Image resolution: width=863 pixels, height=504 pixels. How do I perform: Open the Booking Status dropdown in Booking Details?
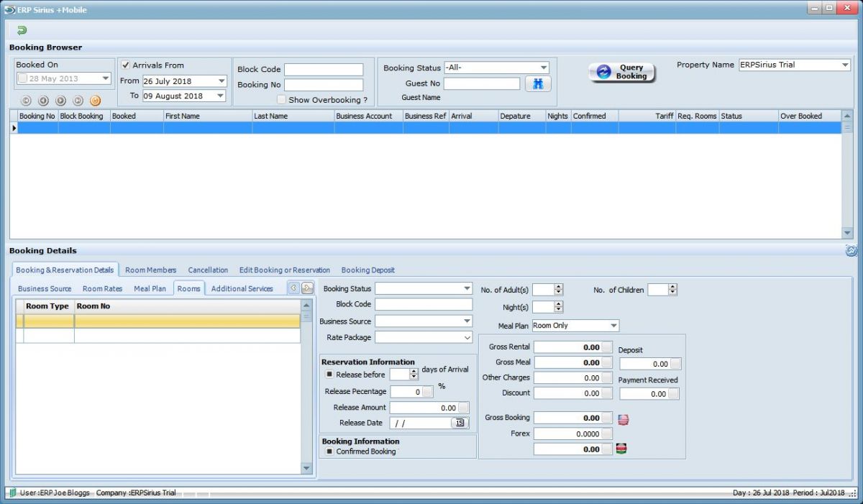coord(467,288)
